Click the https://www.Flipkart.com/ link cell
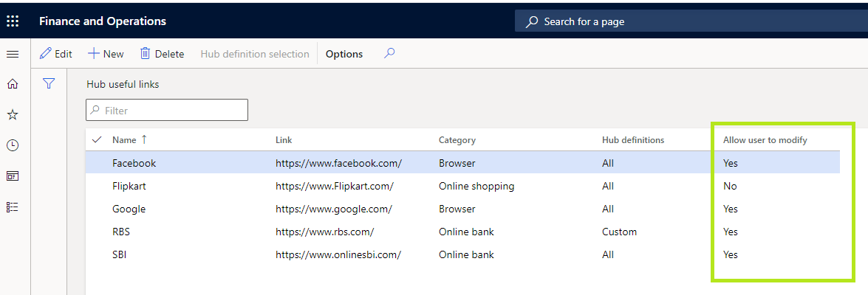 click(x=335, y=186)
